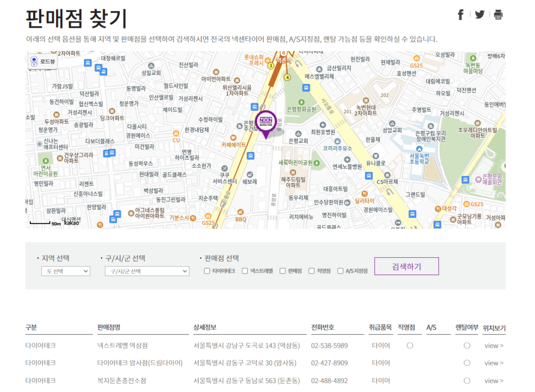
Task: Click the 전화번호 column header
Action: click(322, 327)
